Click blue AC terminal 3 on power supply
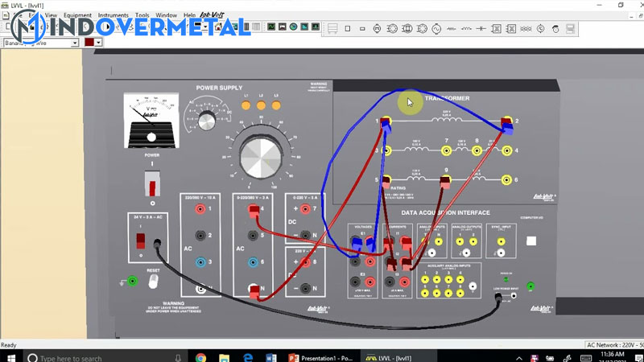 point(201,262)
